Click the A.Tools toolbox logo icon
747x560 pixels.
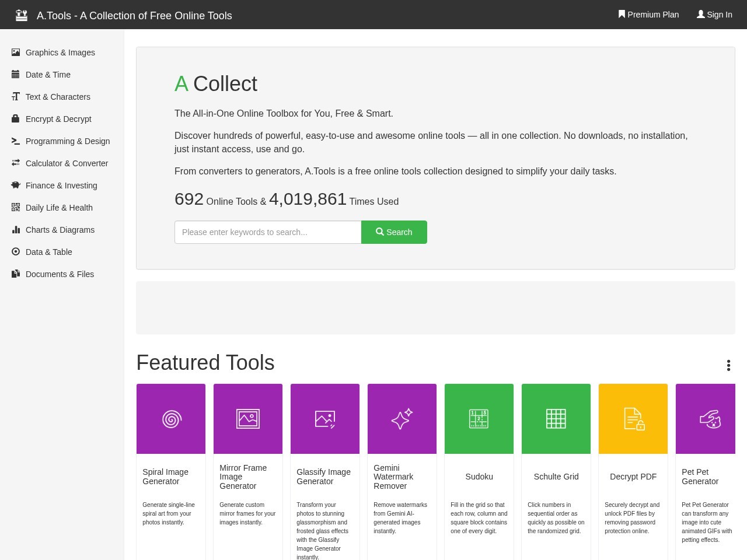tap(22, 15)
